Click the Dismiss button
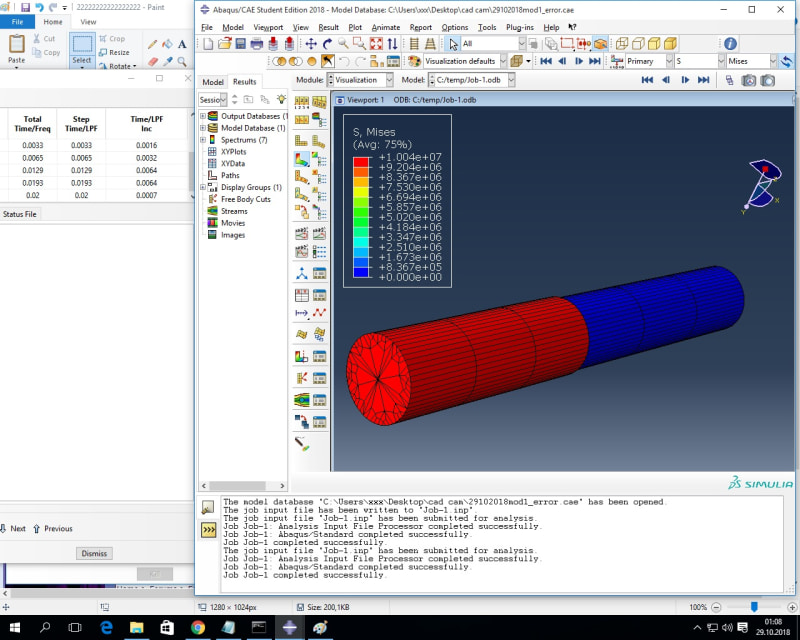 (94, 553)
